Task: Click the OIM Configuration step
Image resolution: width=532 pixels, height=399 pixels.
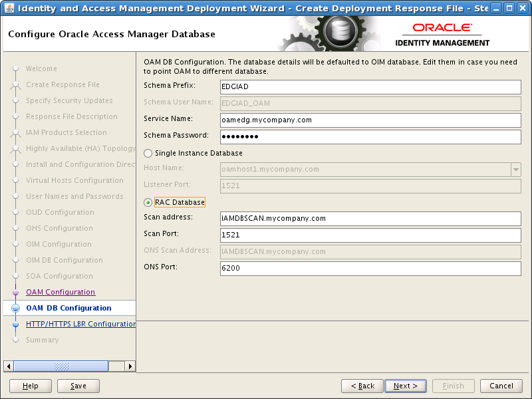Action: (59, 244)
